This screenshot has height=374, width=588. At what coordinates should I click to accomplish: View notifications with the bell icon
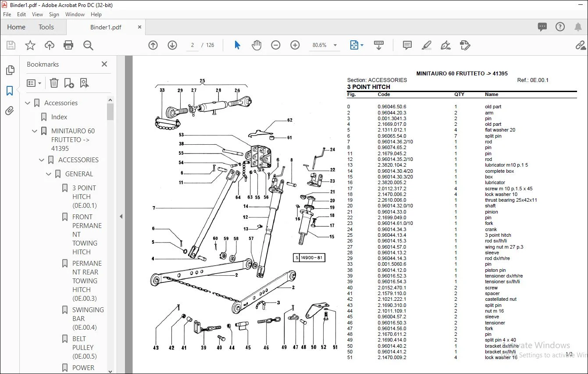pyautogui.click(x=578, y=27)
